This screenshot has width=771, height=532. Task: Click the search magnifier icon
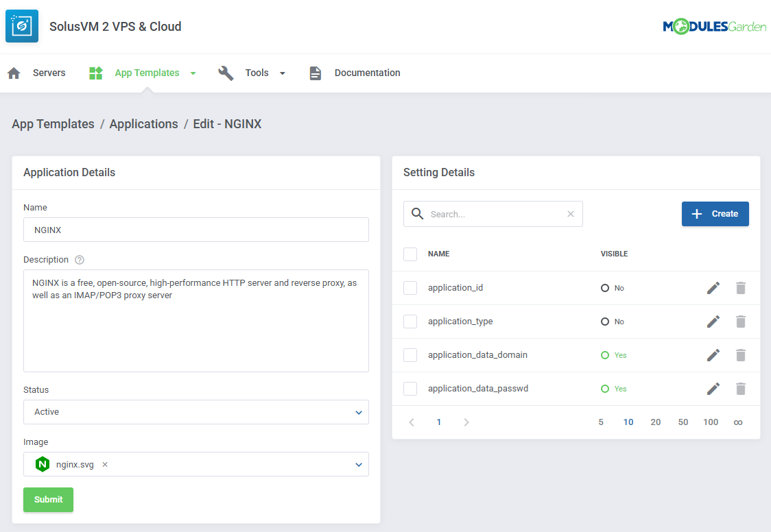(418, 214)
